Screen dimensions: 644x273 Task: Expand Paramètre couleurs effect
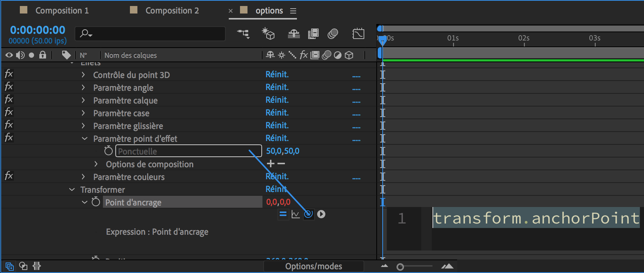pos(83,177)
